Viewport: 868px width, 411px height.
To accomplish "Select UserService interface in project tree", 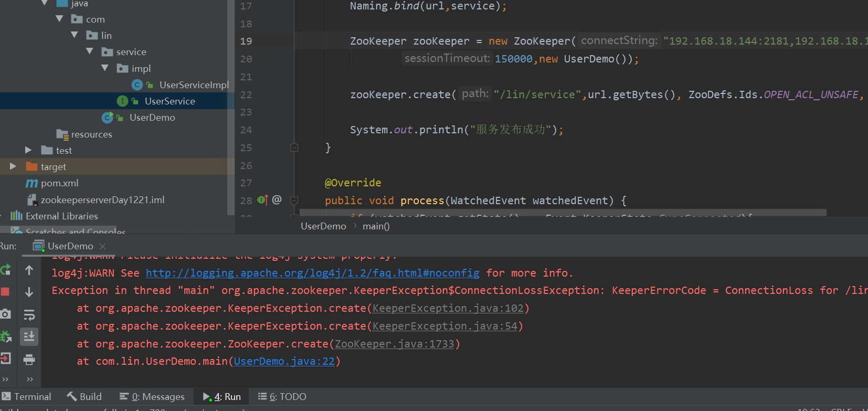I will pyautogui.click(x=170, y=101).
